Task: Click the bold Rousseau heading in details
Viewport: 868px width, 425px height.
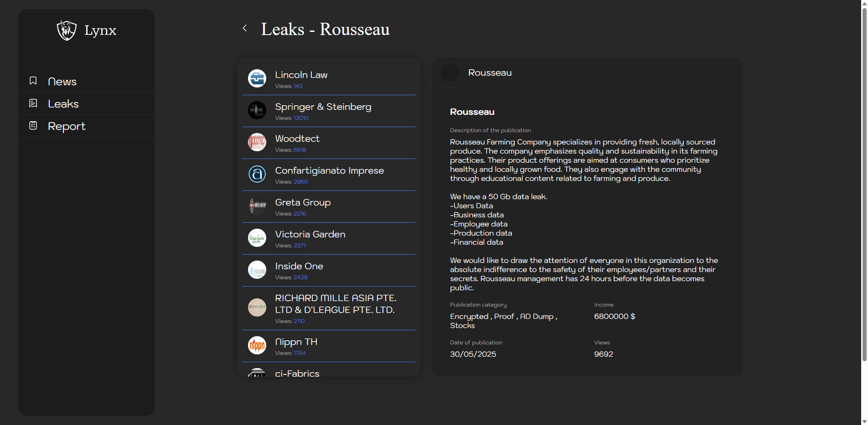Action: tap(472, 112)
